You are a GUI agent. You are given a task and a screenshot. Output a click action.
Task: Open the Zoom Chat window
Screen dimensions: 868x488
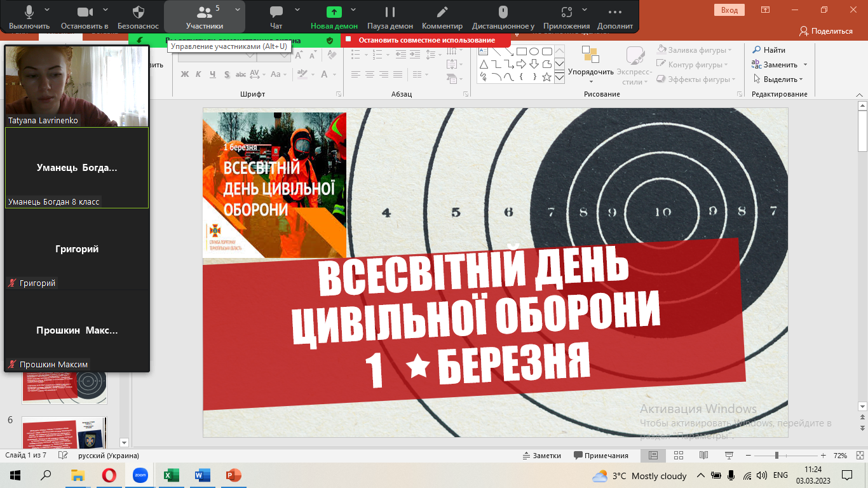(x=276, y=17)
